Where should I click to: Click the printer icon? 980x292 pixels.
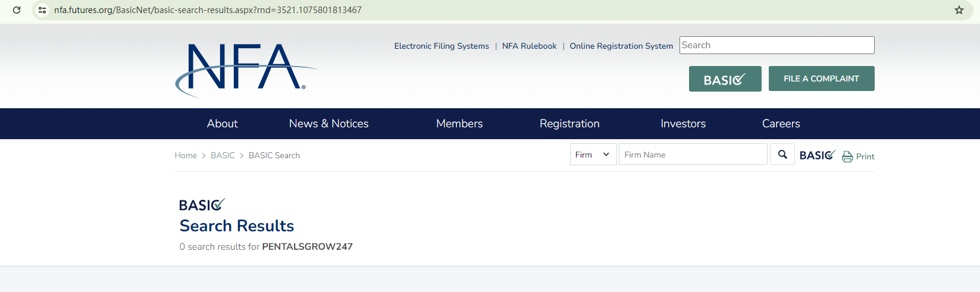click(847, 156)
